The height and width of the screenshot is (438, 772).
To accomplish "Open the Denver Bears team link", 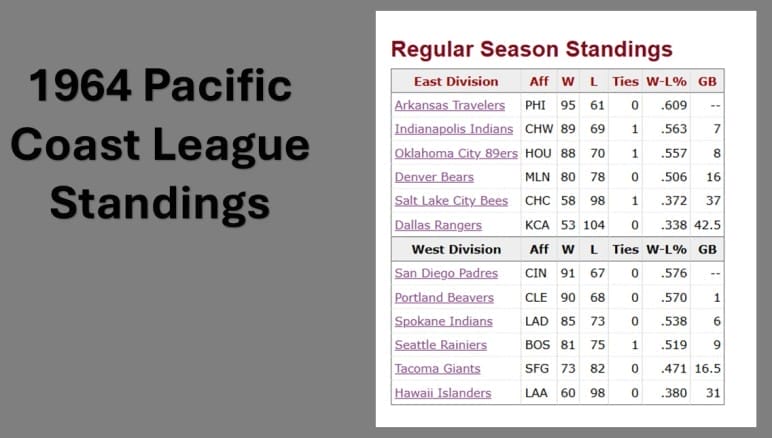I will coord(434,177).
